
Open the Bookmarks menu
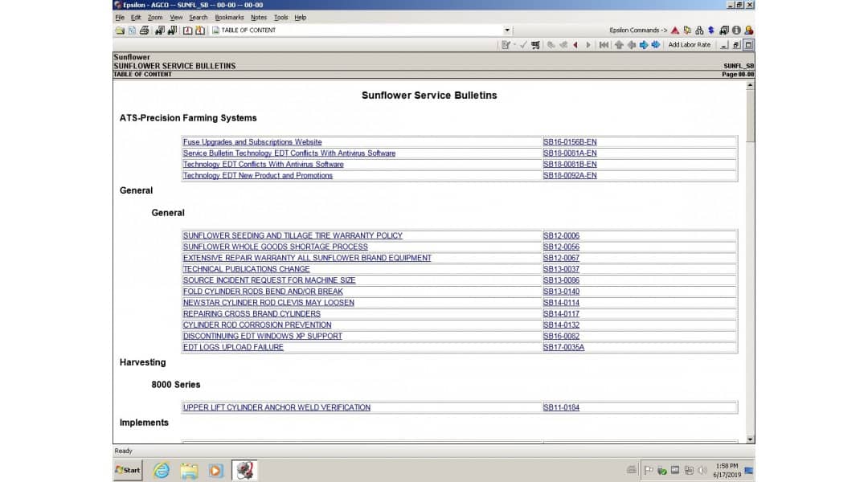click(229, 18)
